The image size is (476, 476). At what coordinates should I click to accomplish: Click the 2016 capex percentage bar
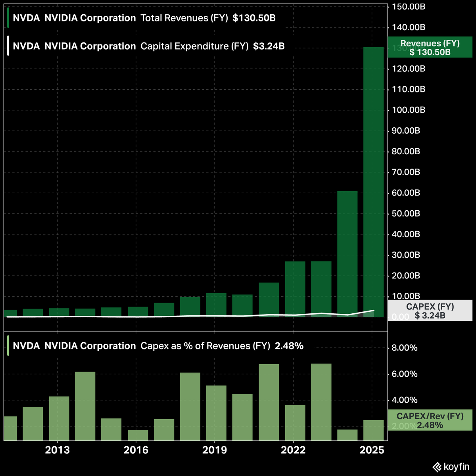138,435
